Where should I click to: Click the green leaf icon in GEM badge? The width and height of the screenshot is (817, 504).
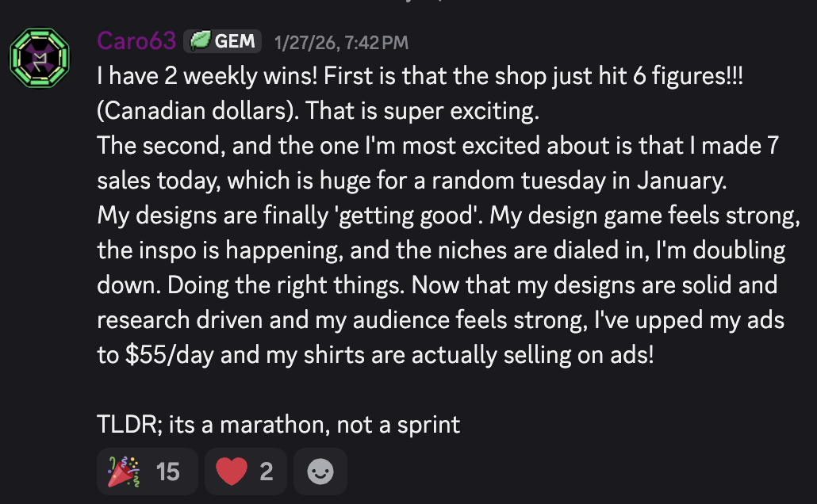pos(200,41)
